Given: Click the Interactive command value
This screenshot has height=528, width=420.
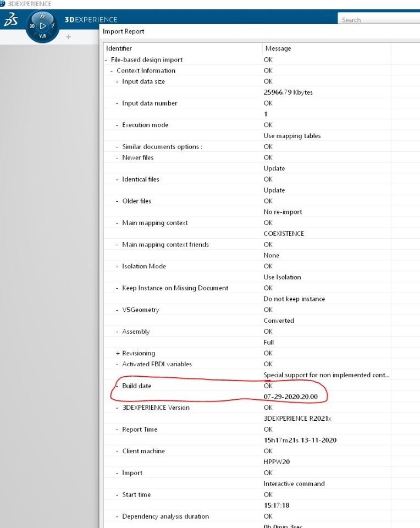Looking at the screenshot, I should click(x=294, y=483).
